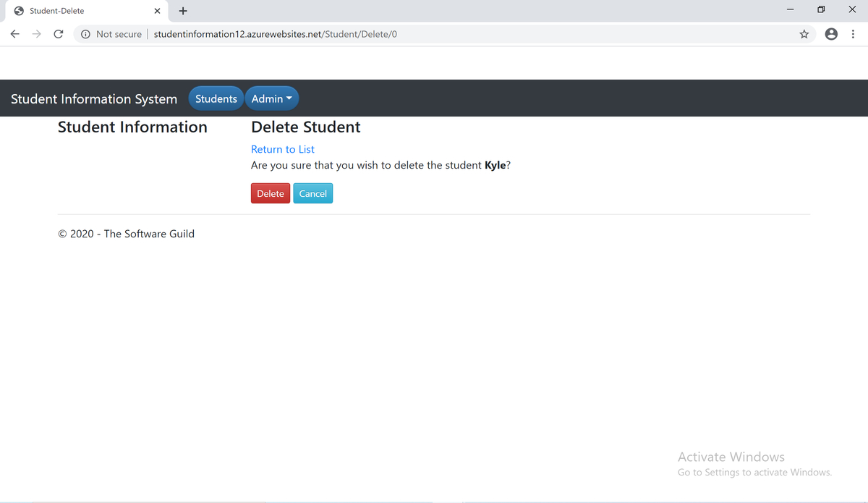Open the Chrome three-dot menu
Viewport: 868px width, 503px height.
[x=854, y=34]
